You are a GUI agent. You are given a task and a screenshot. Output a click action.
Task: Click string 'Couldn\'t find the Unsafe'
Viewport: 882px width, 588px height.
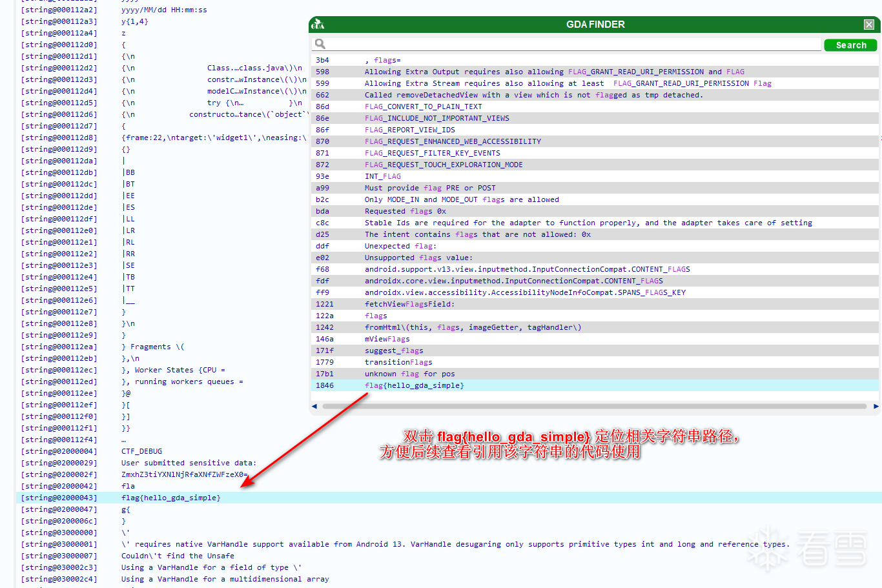coord(178,556)
